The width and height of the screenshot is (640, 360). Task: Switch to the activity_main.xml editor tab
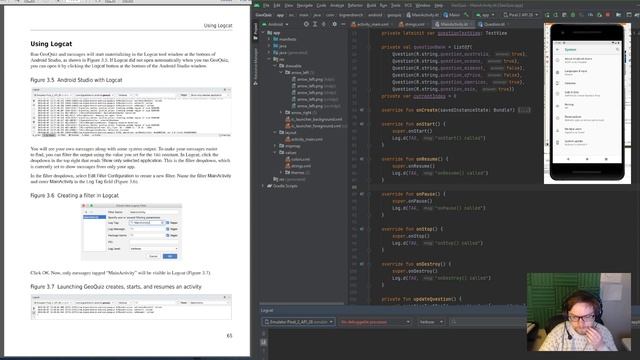pos(370,24)
